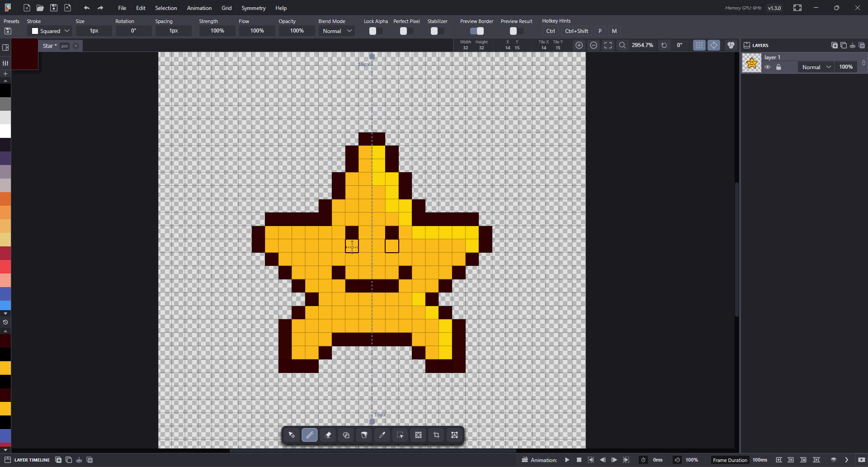
Task: Merge layers down in Layers panel
Action: [x=852, y=45]
